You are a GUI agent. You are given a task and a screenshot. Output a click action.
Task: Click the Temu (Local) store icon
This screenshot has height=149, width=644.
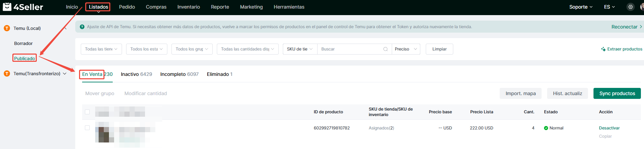click(7, 28)
